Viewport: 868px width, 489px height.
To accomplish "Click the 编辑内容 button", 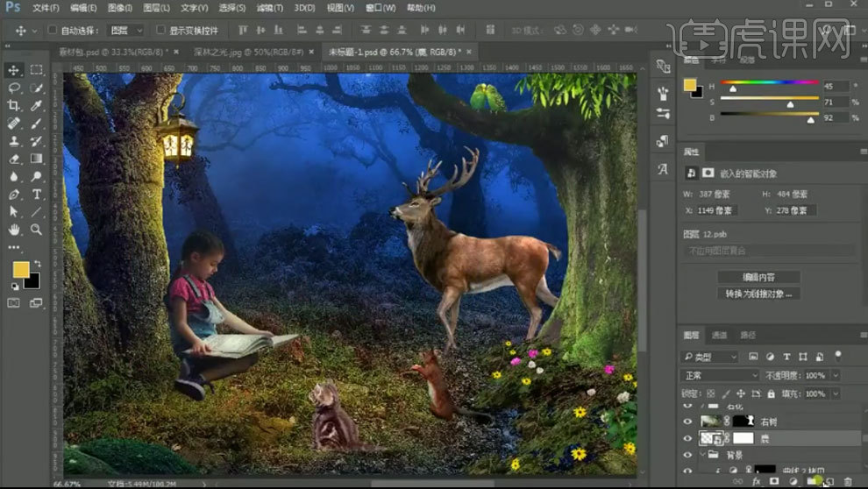I will (758, 277).
